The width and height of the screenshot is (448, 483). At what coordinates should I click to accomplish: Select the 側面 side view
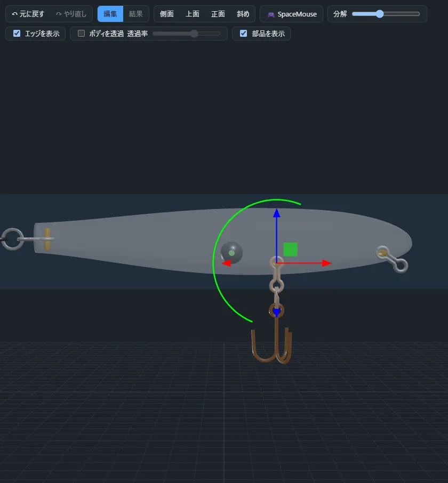click(x=167, y=14)
